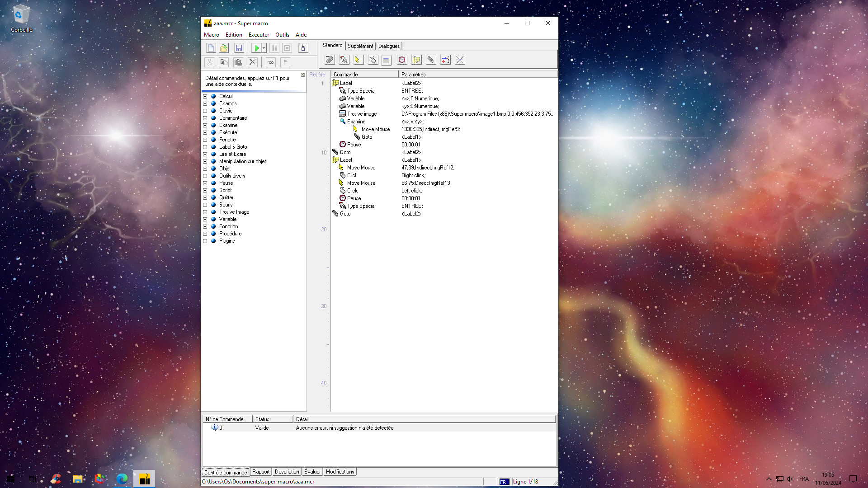Open the Executer menu
This screenshot has width=868, height=488.
(259, 35)
